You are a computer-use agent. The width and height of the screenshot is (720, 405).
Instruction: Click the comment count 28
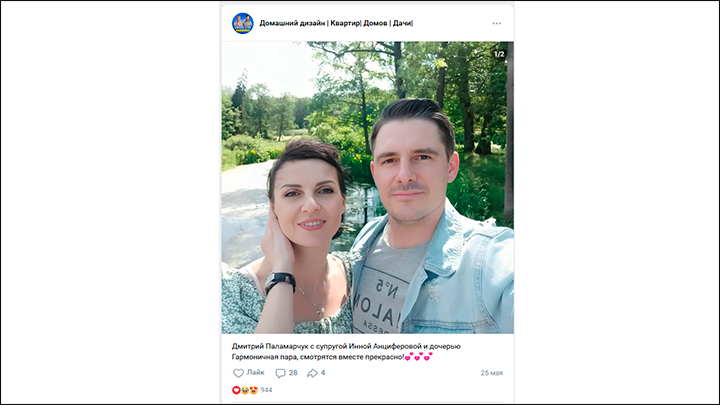pyautogui.click(x=293, y=372)
